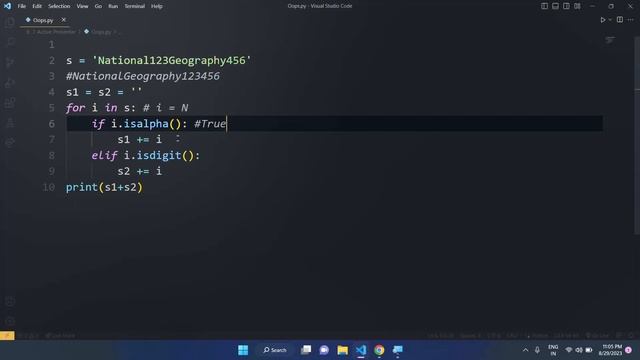Click line number 10 in gutter
This screenshot has height=360, width=640.
coord(49,187)
